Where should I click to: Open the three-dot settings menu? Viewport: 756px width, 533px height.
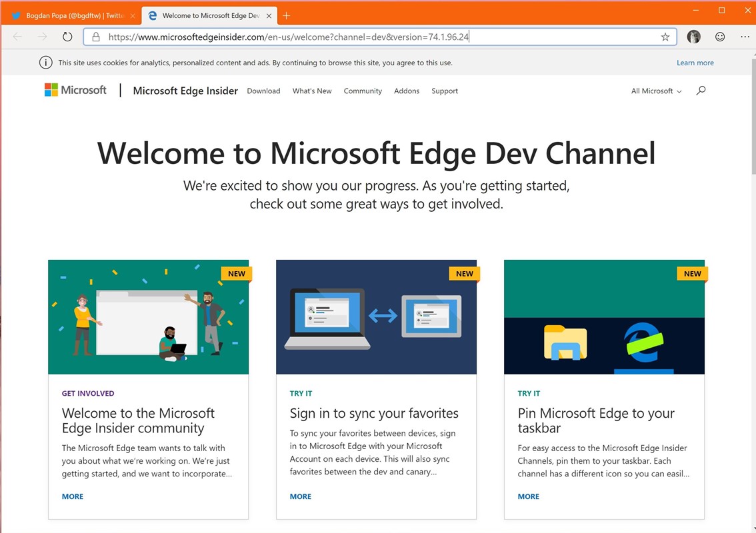pyautogui.click(x=745, y=37)
